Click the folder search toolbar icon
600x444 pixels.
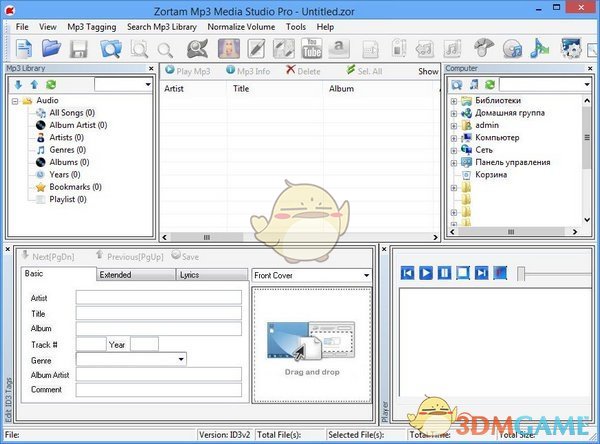111,49
